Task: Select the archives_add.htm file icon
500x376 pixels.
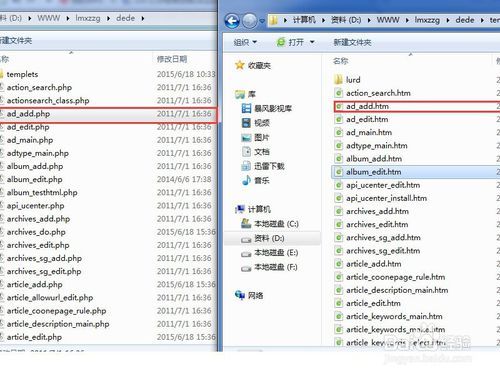Action: pyautogui.click(x=339, y=211)
